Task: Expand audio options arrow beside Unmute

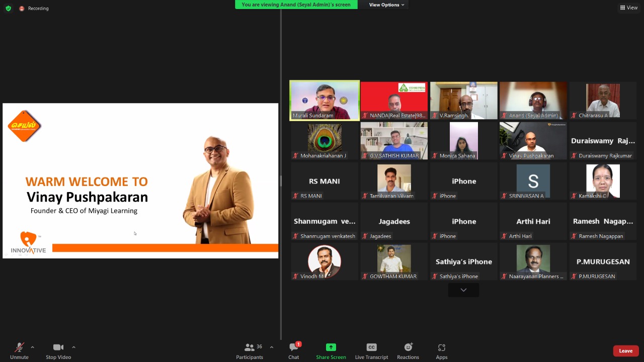Action: (33, 347)
